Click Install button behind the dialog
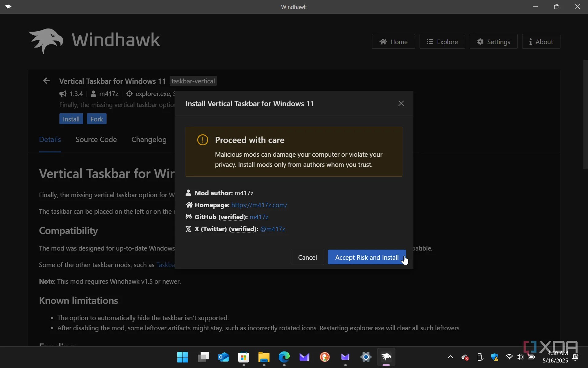The height and width of the screenshot is (368, 588). point(71,119)
